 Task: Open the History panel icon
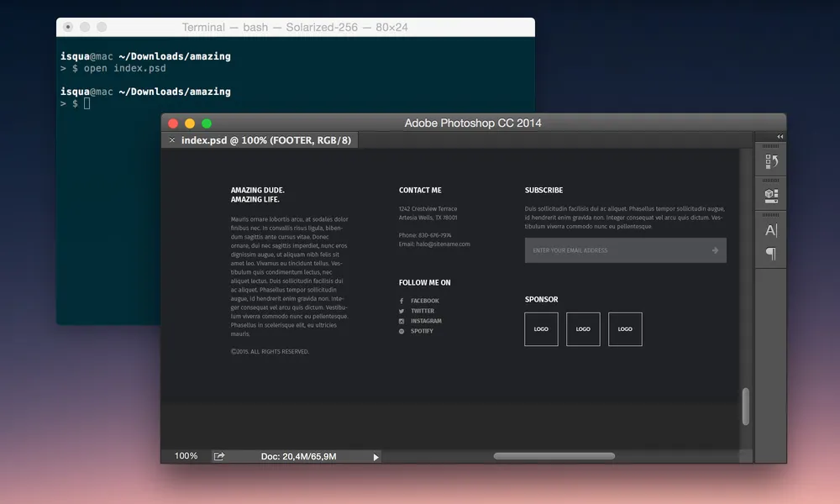pyautogui.click(x=771, y=161)
